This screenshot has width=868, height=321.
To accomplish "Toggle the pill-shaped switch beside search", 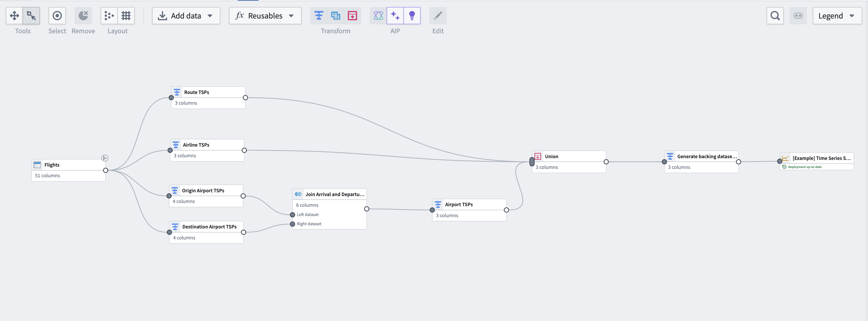I will point(798,16).
